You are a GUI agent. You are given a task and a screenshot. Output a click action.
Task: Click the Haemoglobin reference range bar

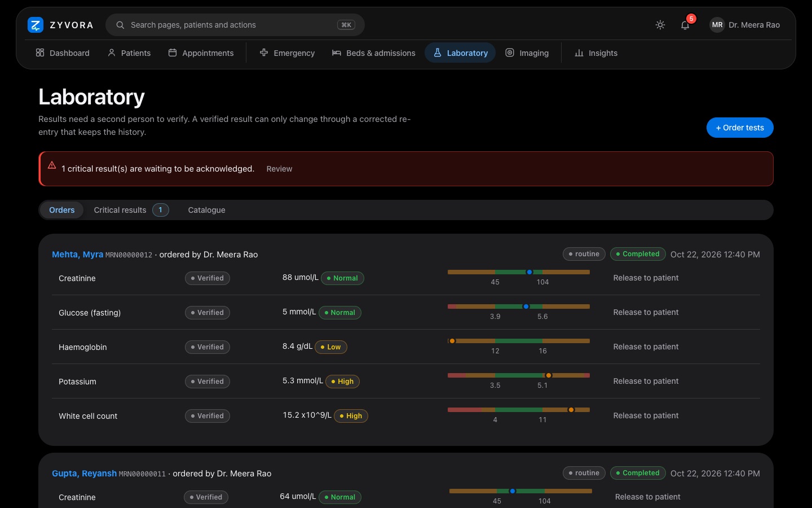[519, 341]
